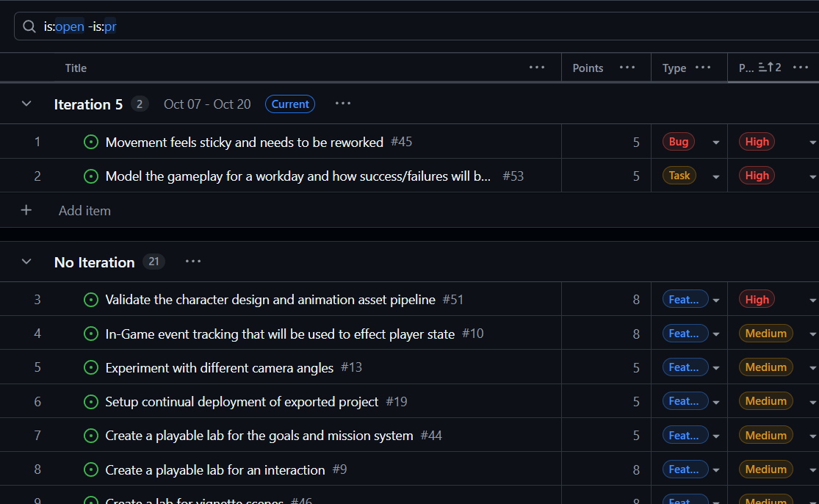Click the Feature type label for issue #51
This screenshot has height=504, width=819.
tap(685, 299)
